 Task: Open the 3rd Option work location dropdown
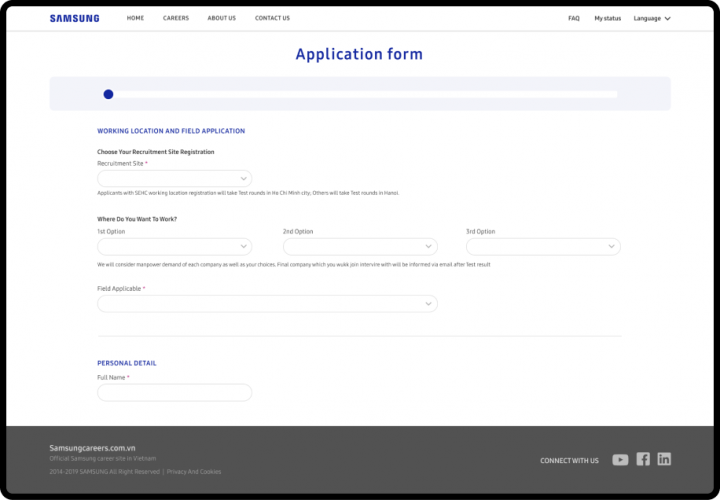543,247
